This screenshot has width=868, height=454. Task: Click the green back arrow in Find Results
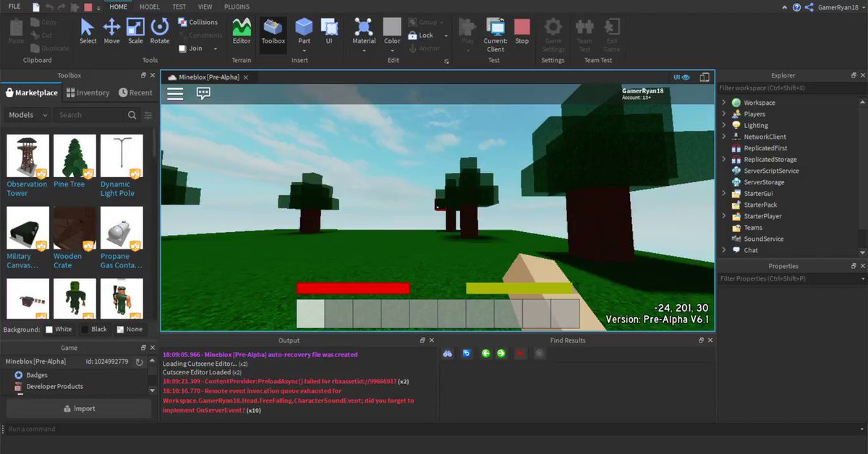[x=486, y=354]
